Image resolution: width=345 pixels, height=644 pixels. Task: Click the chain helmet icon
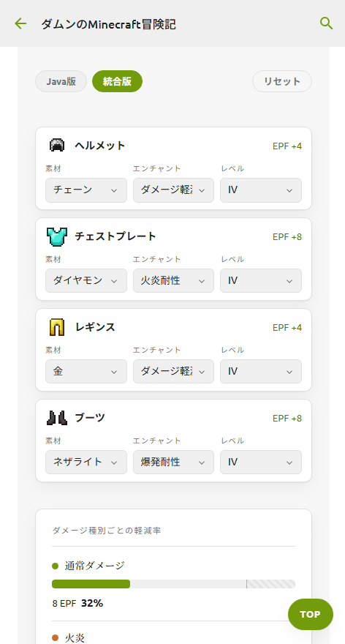57,146
